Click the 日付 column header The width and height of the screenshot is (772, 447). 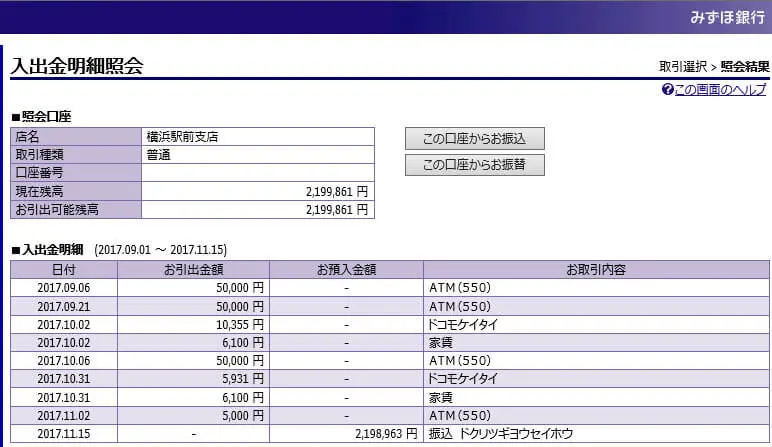[64, 270]
